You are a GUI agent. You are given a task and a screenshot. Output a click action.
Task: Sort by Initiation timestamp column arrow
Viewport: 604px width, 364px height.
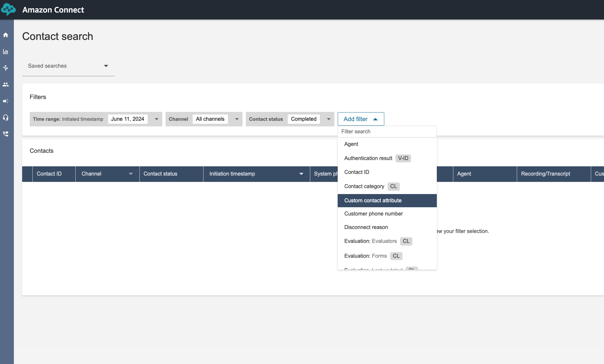(x=301, y=174)
